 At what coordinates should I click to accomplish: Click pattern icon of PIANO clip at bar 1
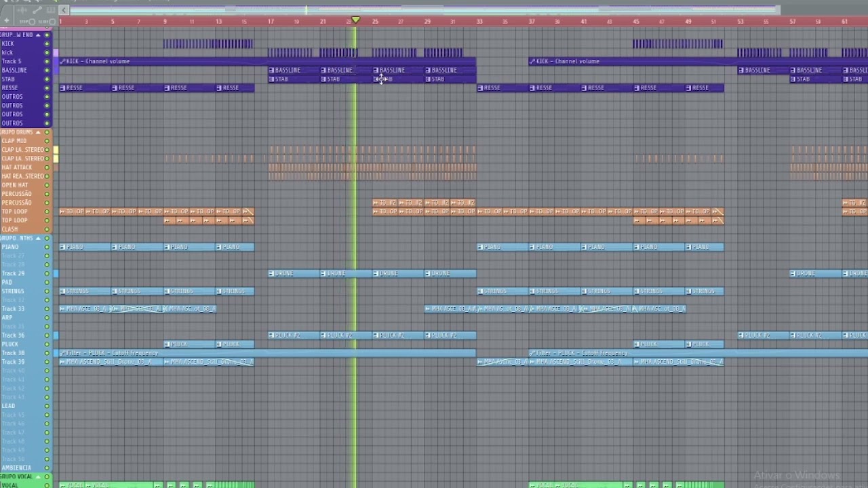[x=62, y=247]
